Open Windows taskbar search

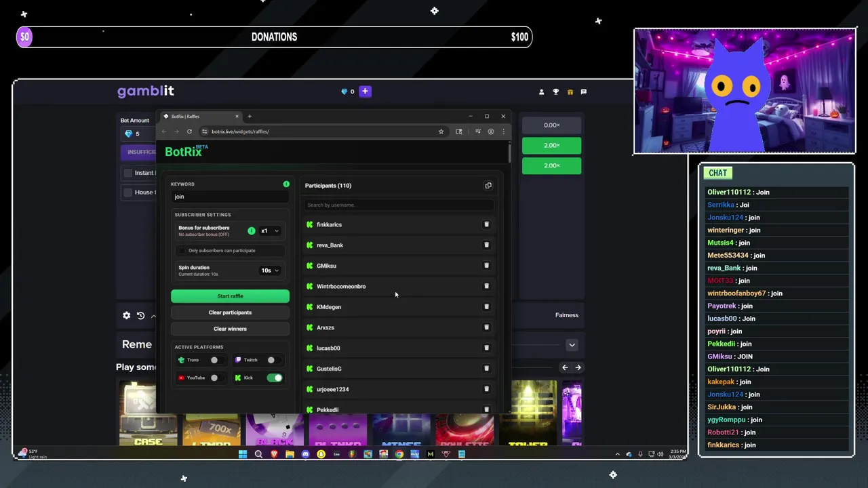coord(258,454)
